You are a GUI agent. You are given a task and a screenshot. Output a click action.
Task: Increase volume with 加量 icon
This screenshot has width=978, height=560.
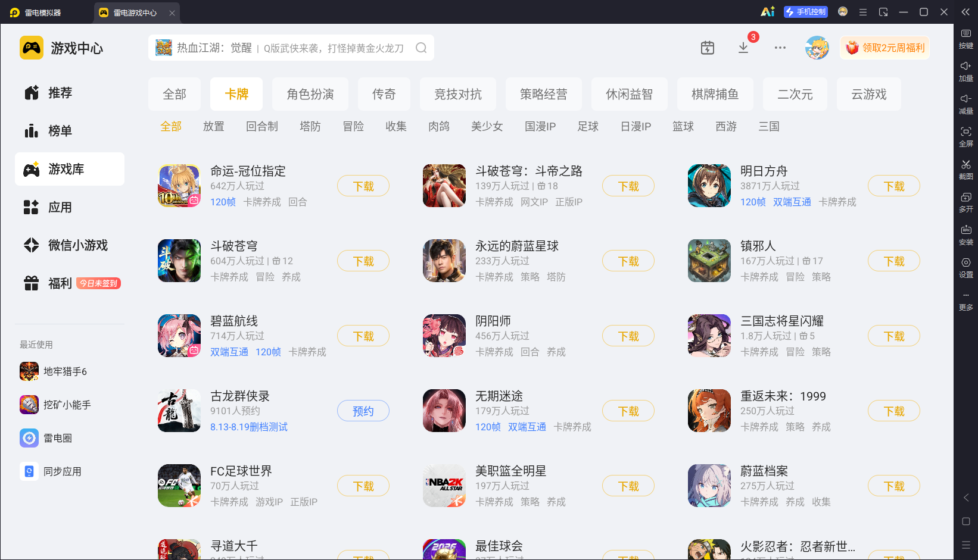[965, 71]
